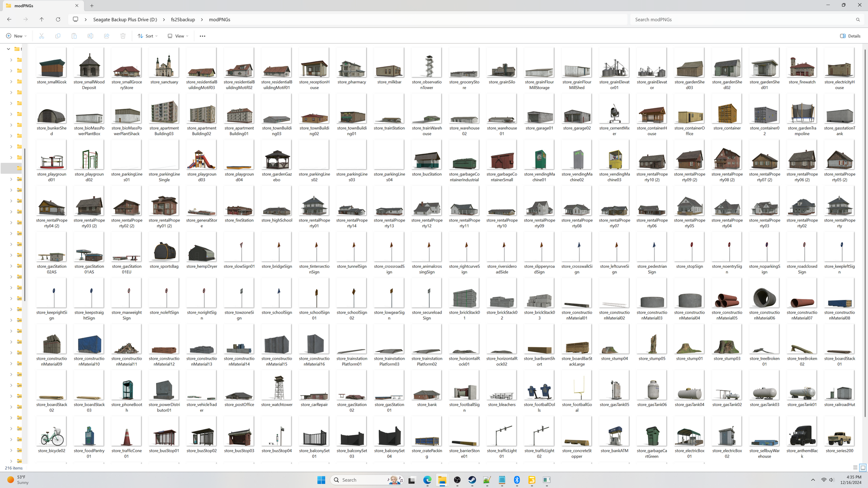This screenshot has height=488, width=868.
Task: Click the Cut scissors icon
Action: pyautogui.click(x=41, y=36)
